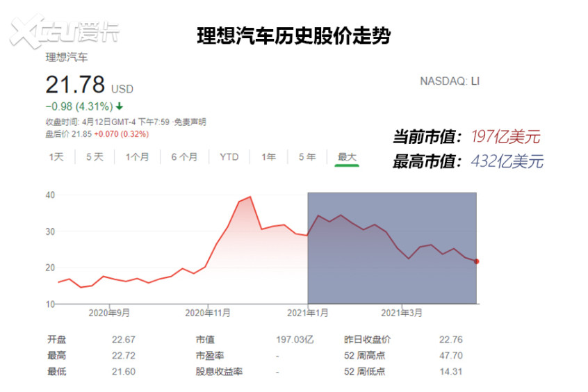Click the 当前市值 197亿美元 text
Screen dimensions: 588x392
(x=466, y=136)
